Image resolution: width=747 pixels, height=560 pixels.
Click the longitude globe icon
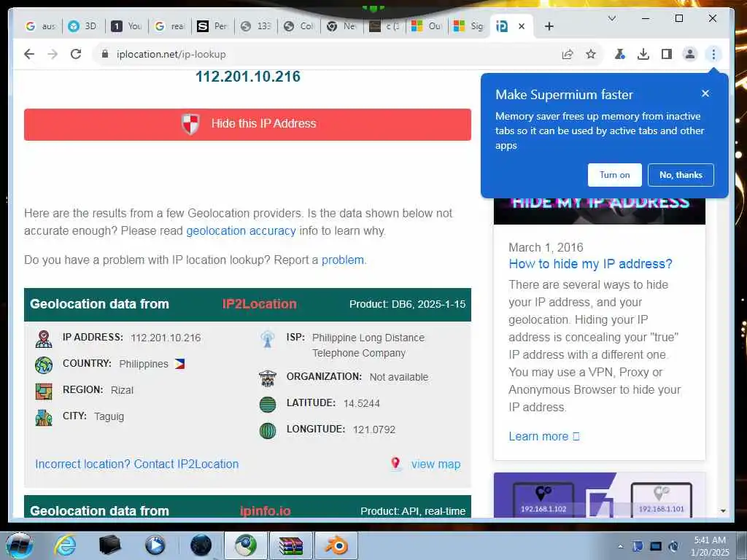click(x=268, y=430)
